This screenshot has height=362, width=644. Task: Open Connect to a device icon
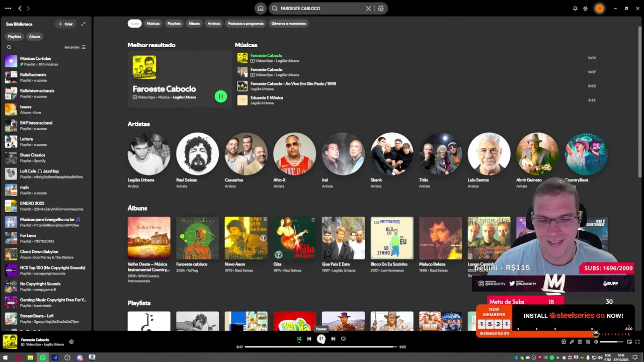(588, 342)
